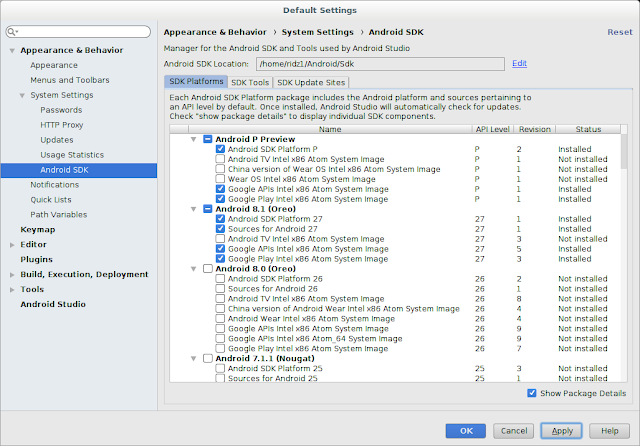Select Google Play Intel x86 image API 27 row

point(395,259)
